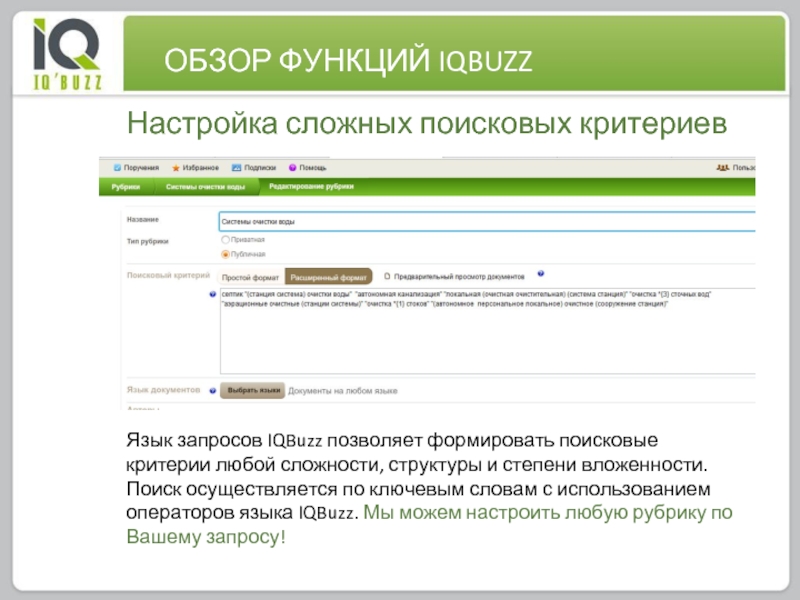800x600 pixels.
Task: Enable Предварительный просмотр документов checkbox
Action: [x=387, y=276]
